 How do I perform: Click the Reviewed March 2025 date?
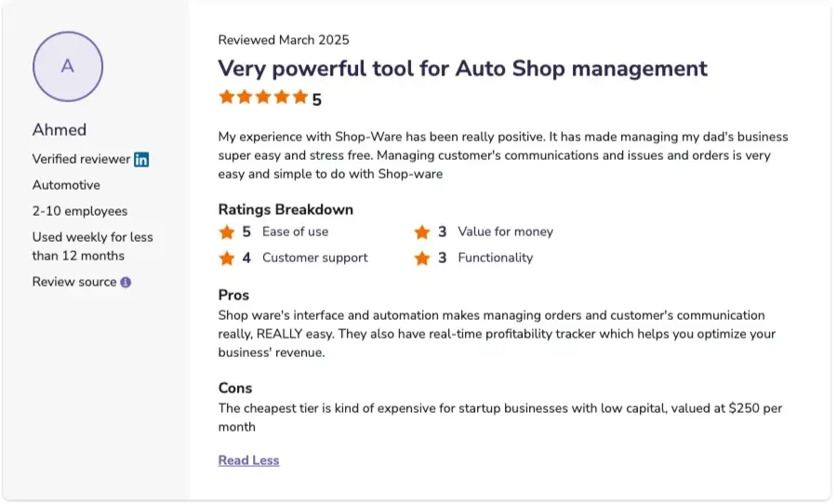284,40
